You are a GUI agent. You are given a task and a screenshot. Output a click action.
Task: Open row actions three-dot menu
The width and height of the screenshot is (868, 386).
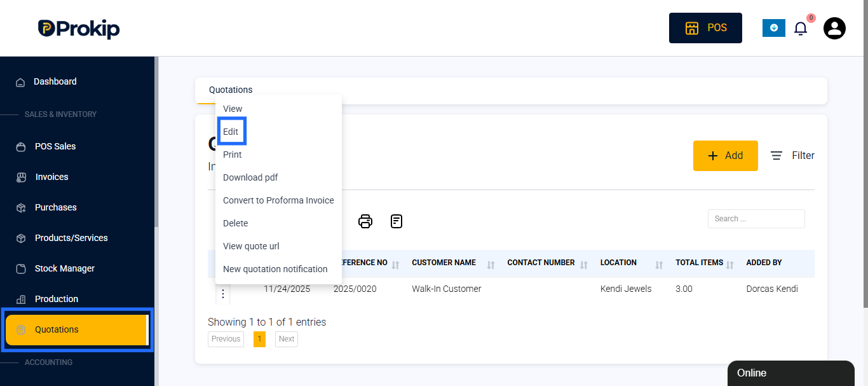coord(222,294)
